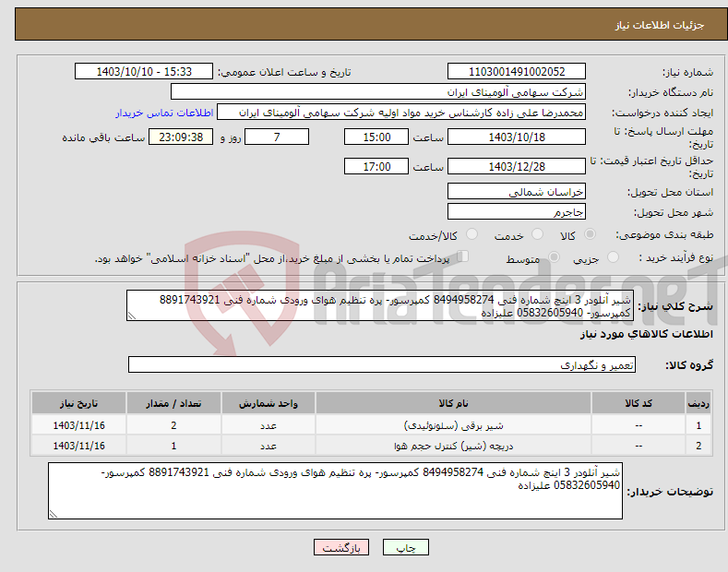
Task: Click the چاپ (print) button
Action: pyautogui.click(x=405, y=548)
